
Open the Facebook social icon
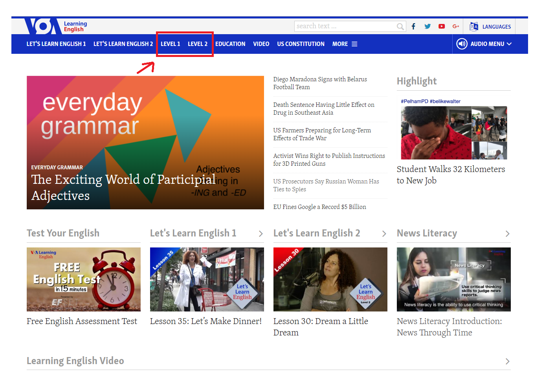[x=413, y=26]
